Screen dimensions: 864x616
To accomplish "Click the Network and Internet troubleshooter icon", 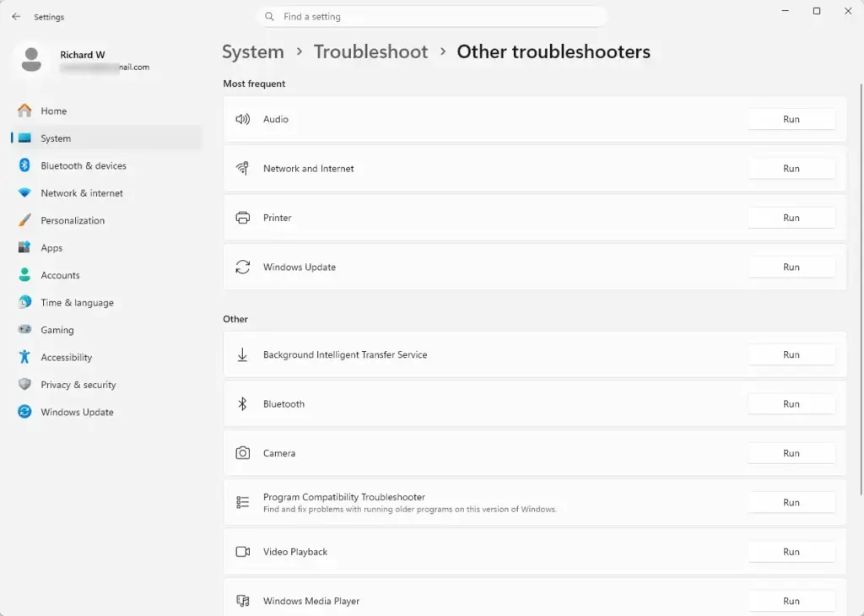I will [x=242, y=169].
